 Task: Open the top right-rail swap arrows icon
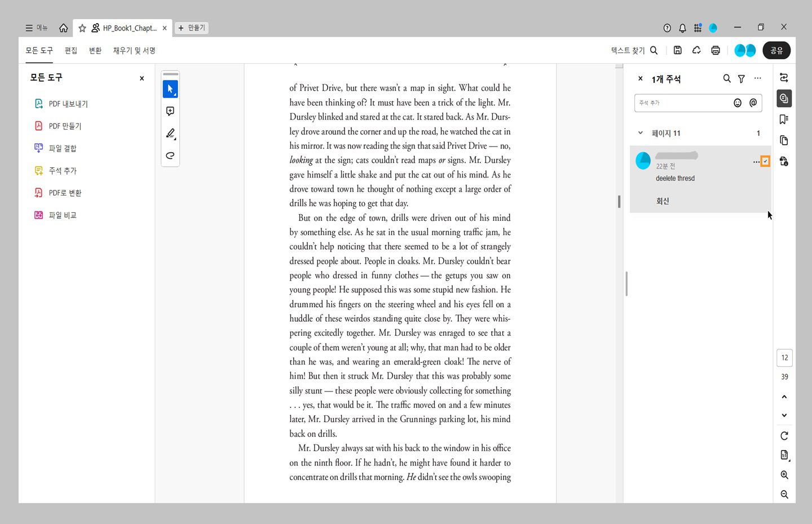click(x=784, y=78)
